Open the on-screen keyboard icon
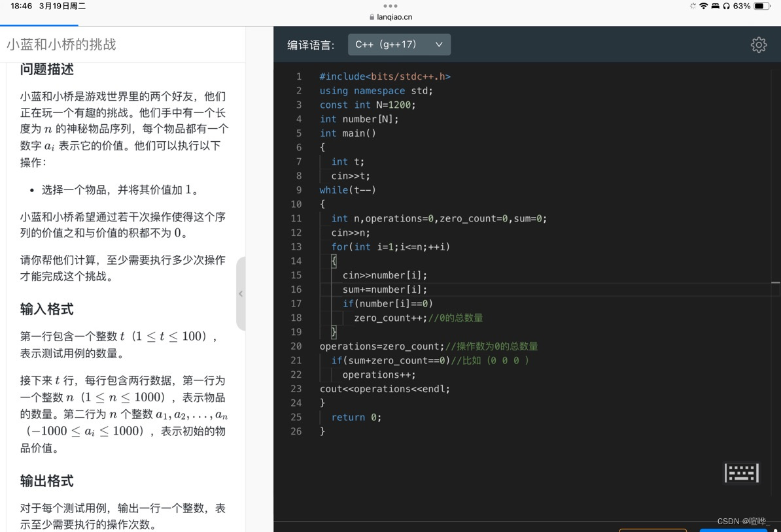 pyautogui.click(x=742, y=473)
